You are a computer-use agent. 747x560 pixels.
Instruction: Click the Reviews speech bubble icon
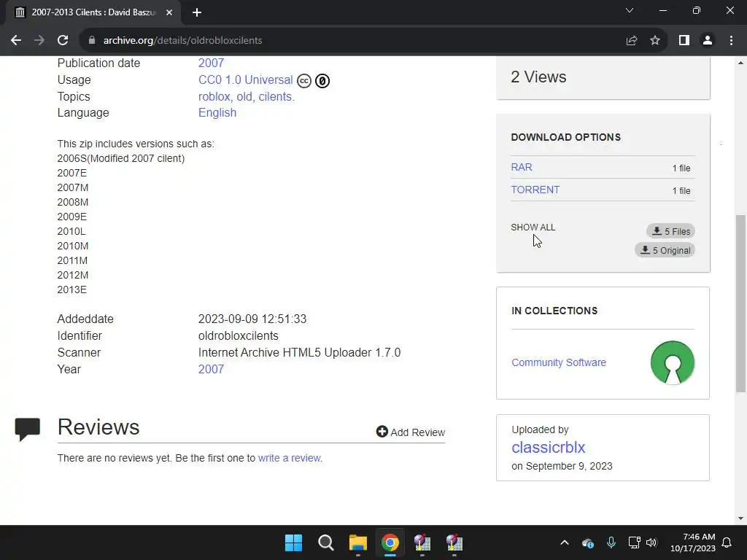click(x=28, y=429)
